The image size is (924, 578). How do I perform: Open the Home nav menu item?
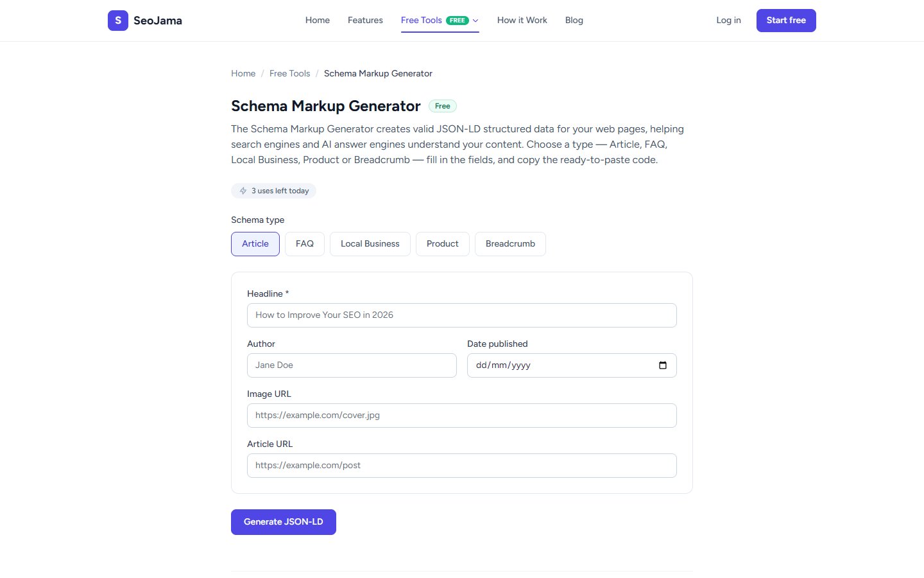(318, 21)
